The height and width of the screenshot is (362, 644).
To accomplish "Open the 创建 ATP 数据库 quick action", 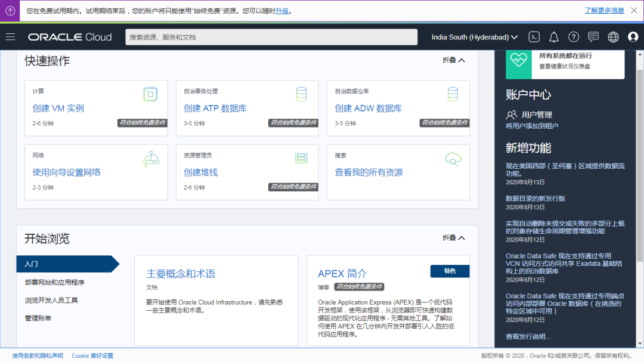I will [215, 109].
